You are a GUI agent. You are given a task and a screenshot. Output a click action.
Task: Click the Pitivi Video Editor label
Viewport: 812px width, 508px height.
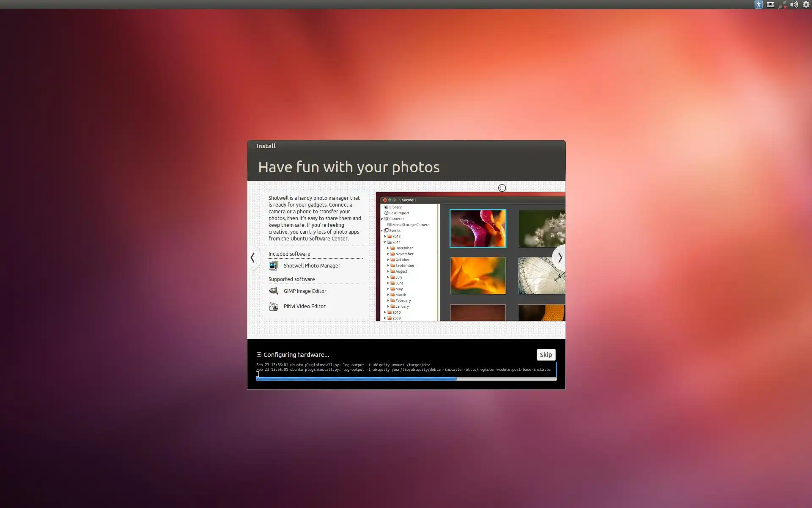pyautogui.click(x=304, y=306)
